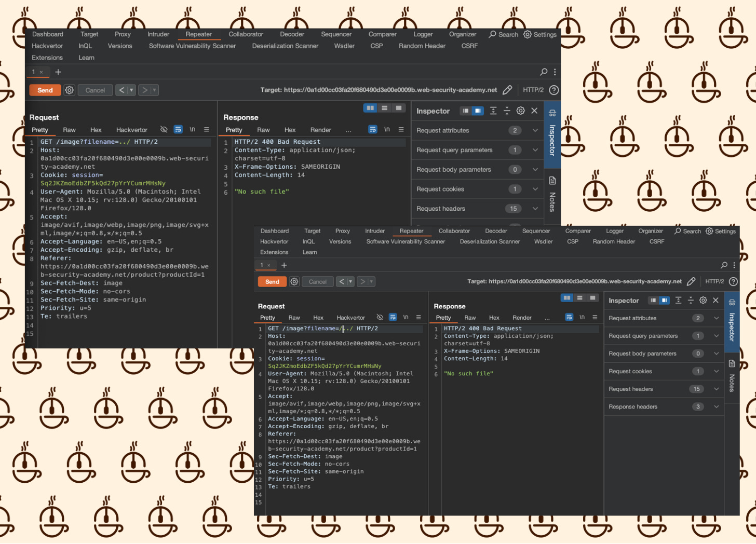Click the Cancel button
Viewport: 756px width, 544px height.
(95, 90)
